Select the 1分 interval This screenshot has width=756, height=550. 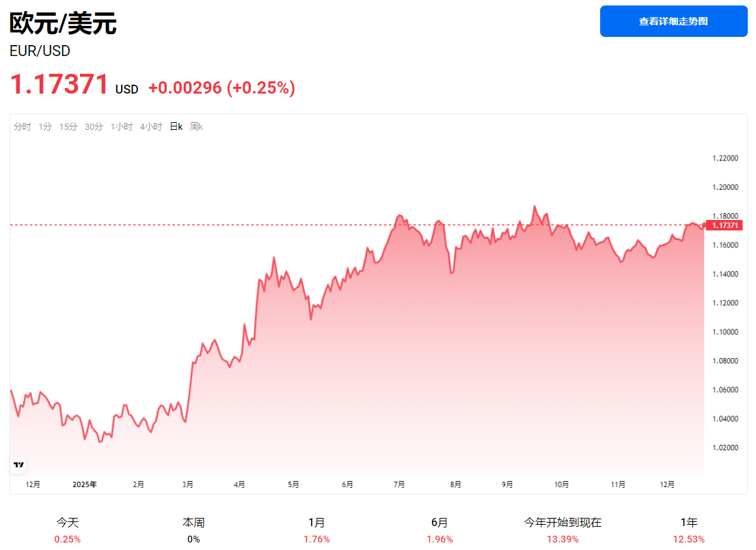[44, 126]
